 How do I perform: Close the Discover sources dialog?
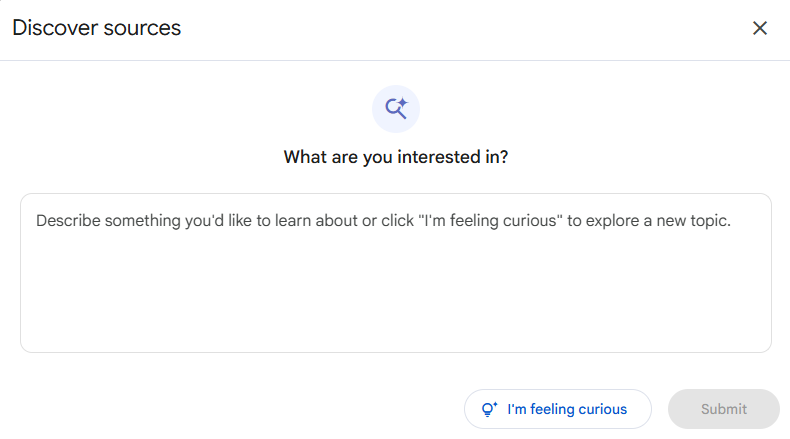click(760, 28)
